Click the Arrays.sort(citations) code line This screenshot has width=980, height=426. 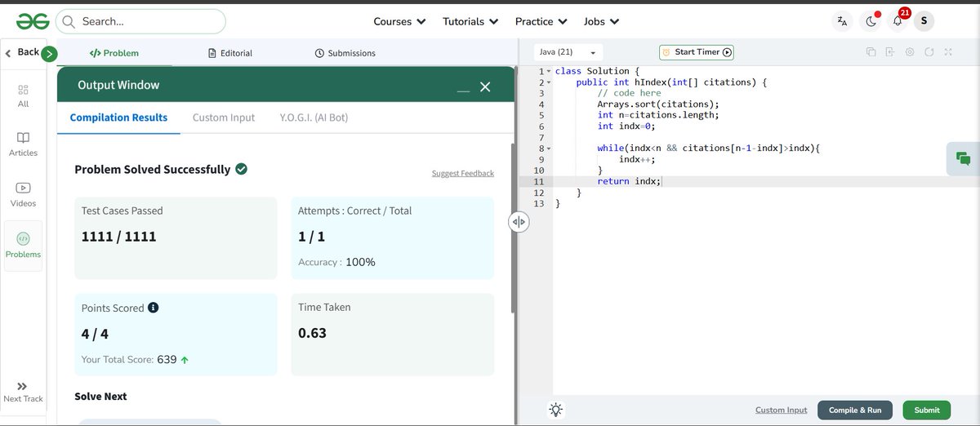point(658,104)
